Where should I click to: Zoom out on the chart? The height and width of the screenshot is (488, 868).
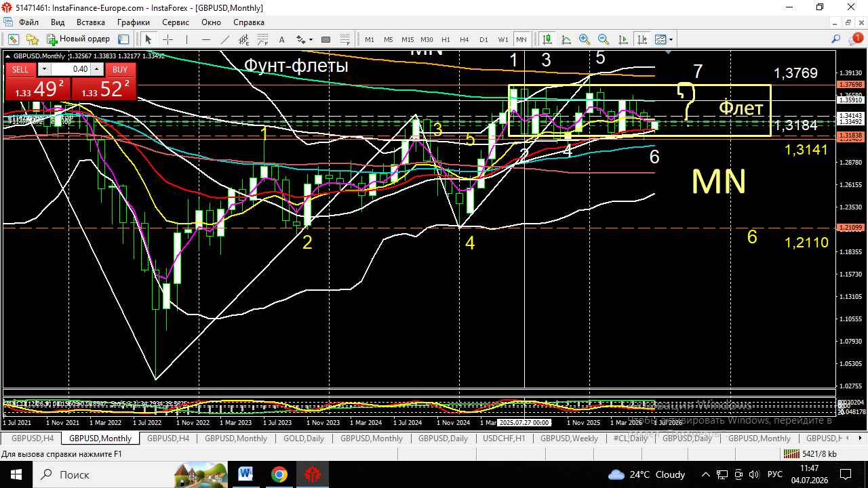click(604, 39)
